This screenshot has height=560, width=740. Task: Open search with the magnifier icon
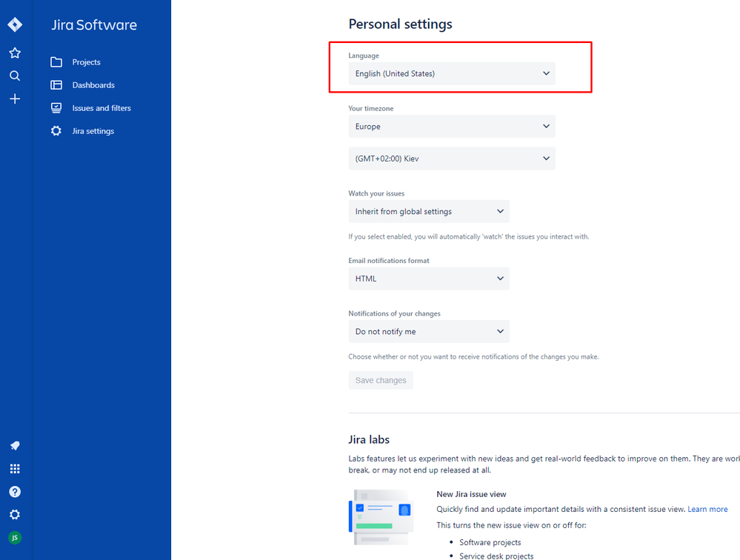(x=15, y=76)
